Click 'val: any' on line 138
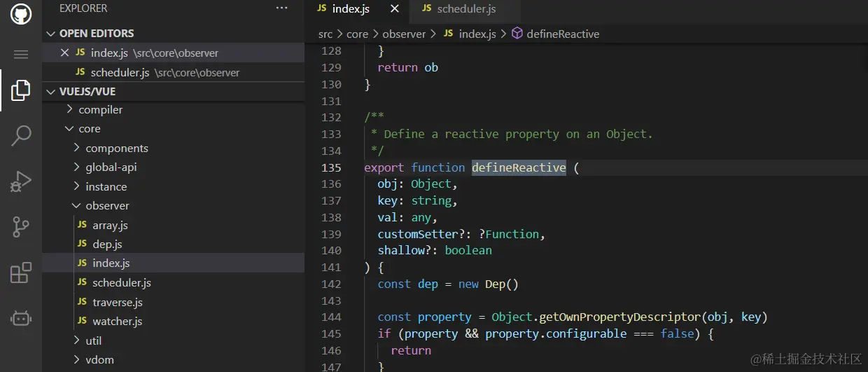868x372 pixels. pyautogui.click(x=404, y=217)
